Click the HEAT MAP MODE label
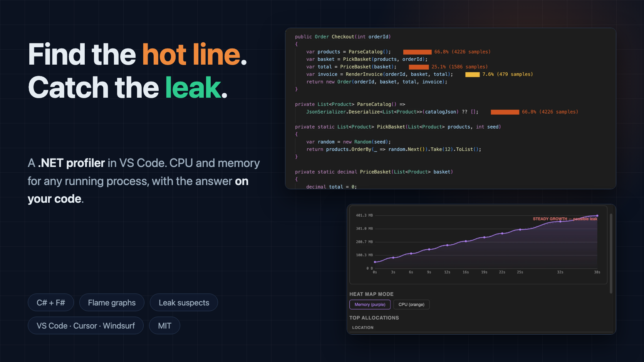This screenshot has height=362, width=644. [371, 294]
